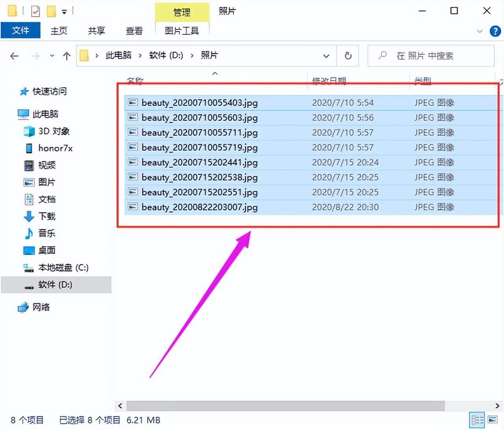This screenshot has height=429, width=504.
Task: Click the 下载 arrow icon in sidebar
Action: click(x=29, y=216)
